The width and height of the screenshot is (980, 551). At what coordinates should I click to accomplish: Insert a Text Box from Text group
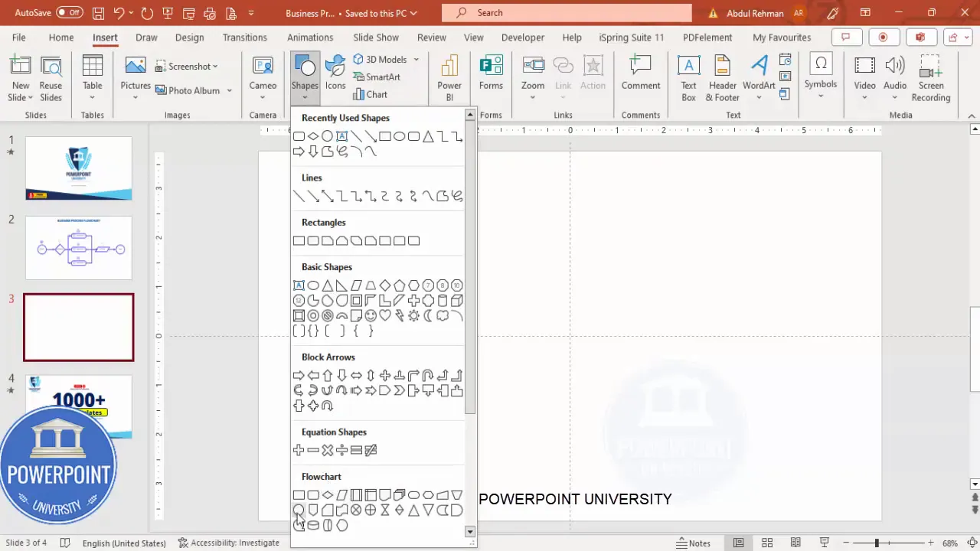coord(689,79)
